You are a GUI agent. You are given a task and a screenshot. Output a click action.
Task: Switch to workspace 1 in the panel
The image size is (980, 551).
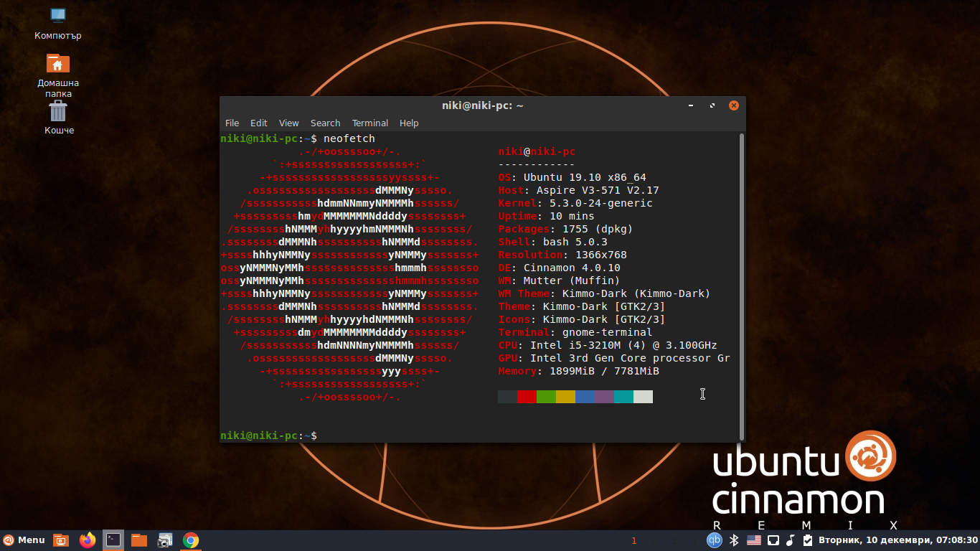pos(634,541)
